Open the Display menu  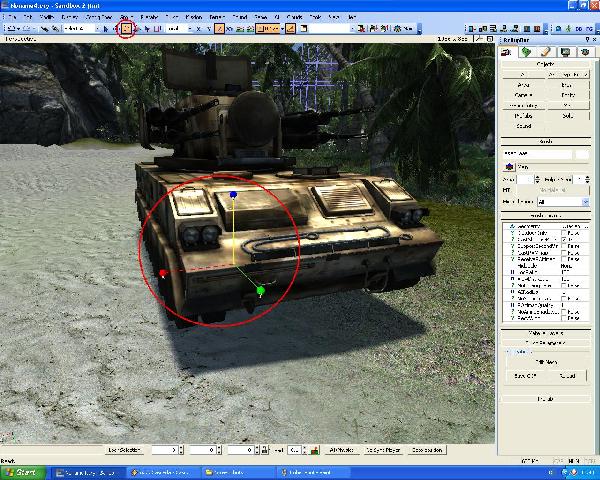tap(70, 17)
